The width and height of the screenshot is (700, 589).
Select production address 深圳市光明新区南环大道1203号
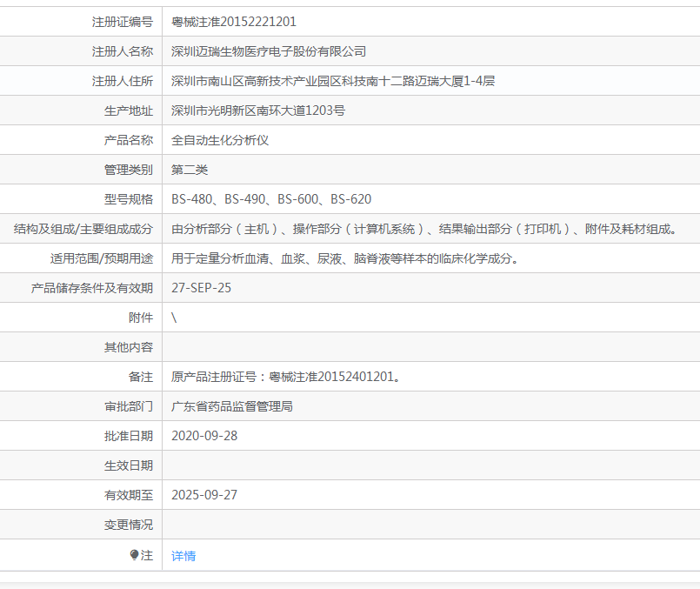tap(258, 110)
